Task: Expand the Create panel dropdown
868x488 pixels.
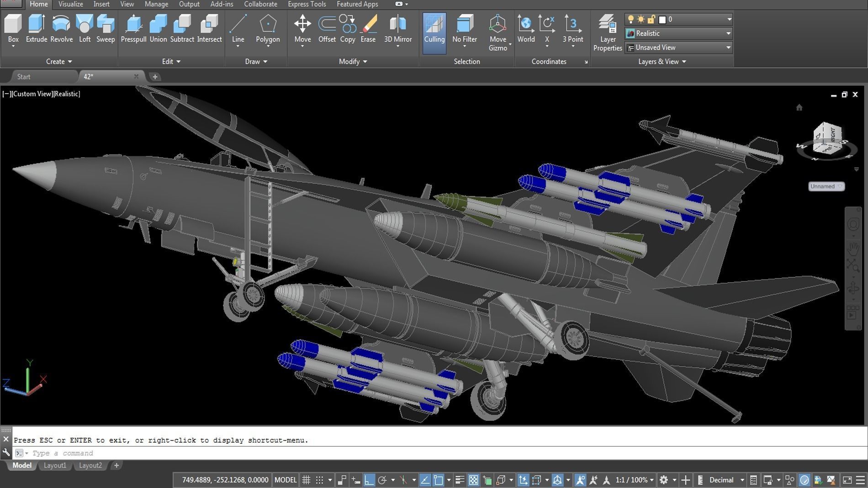Action: 59,61
